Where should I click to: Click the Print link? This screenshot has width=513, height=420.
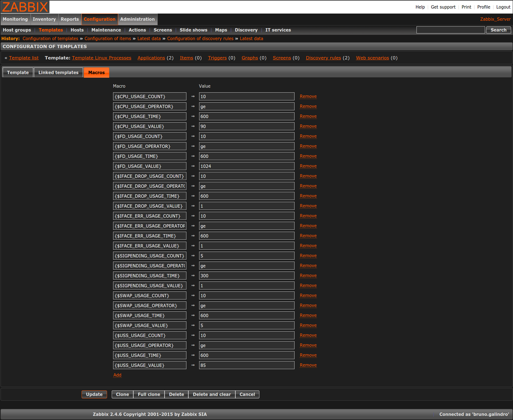[466, 7]
